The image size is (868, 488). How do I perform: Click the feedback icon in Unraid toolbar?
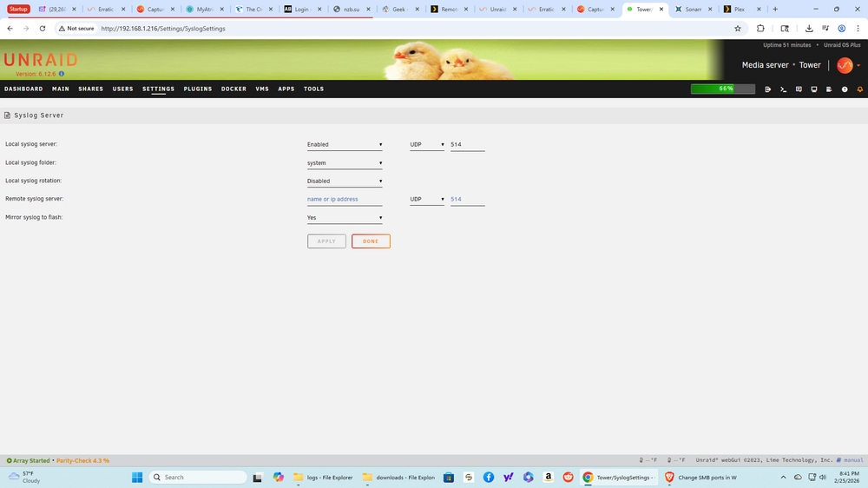point(799,89)
